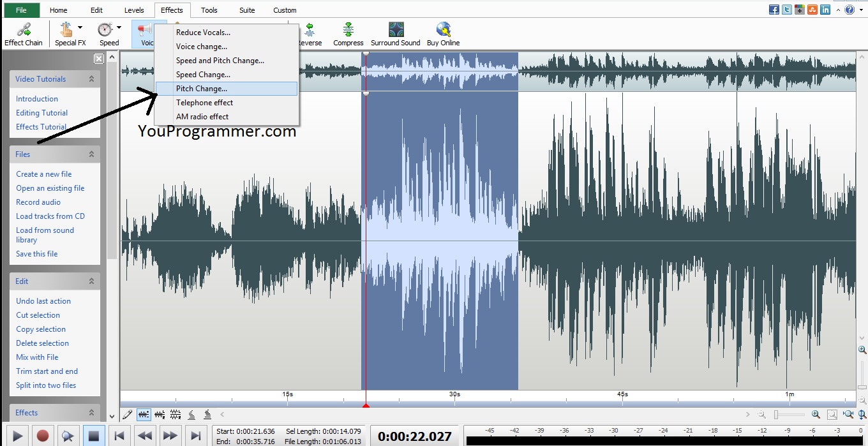This screenshot has height=446, width=868.
Task: Click Create a new file link
Action: (43, 174)
